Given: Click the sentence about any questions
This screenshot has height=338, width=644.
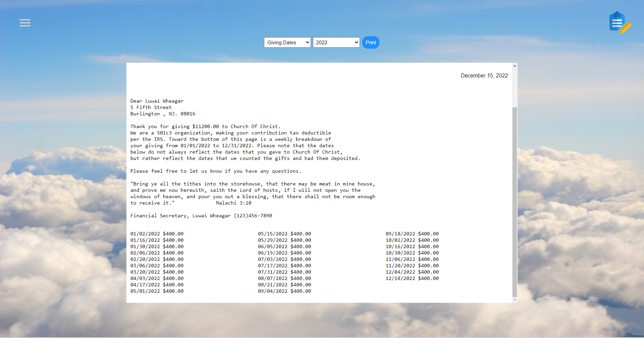Looking at the screenshot, I should pos(216,171).
